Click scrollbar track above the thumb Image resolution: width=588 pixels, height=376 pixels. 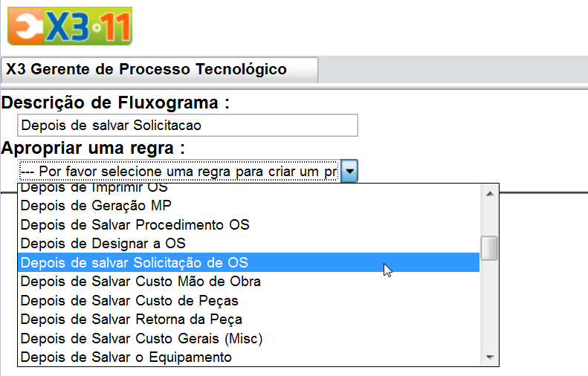pos(489,219)
